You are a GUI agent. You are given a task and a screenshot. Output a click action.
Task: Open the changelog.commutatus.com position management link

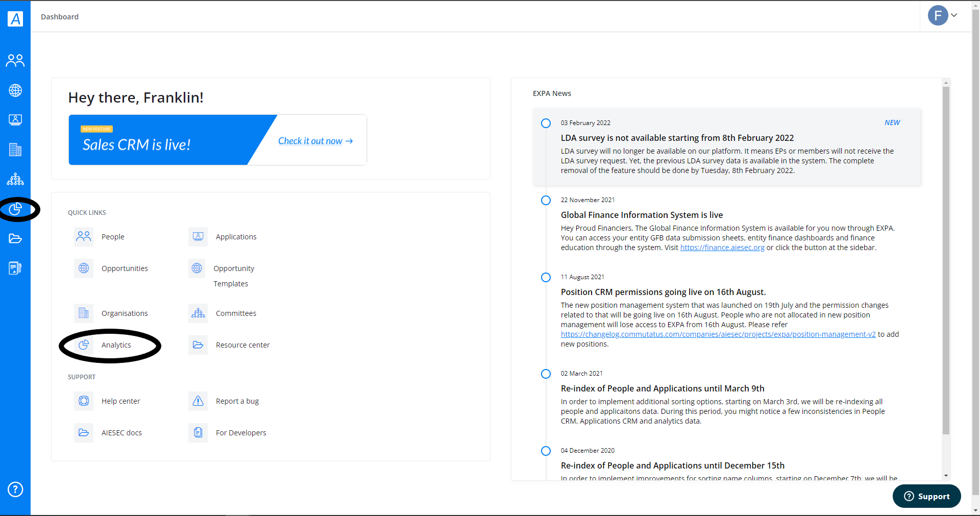[718, 334]
